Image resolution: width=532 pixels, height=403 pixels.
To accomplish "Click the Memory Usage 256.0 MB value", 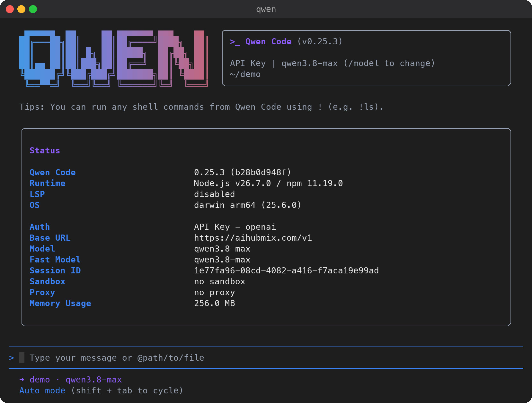I will 214,303.
